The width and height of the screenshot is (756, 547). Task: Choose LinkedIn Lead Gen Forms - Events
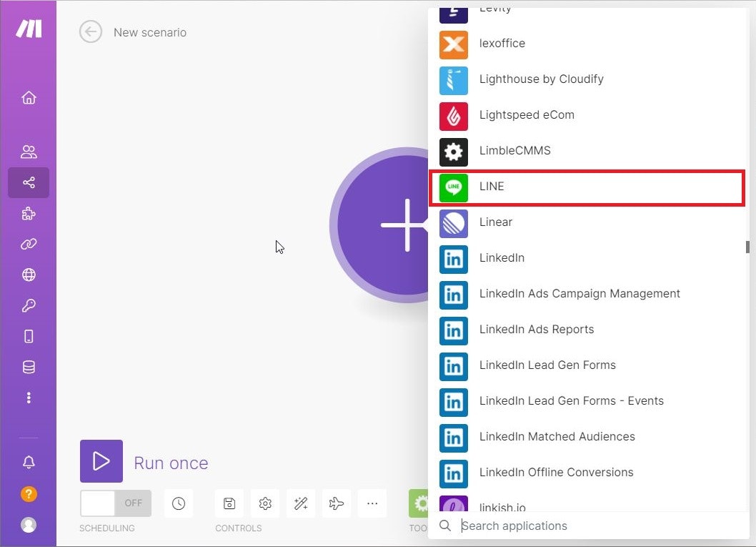pos(587,401)
